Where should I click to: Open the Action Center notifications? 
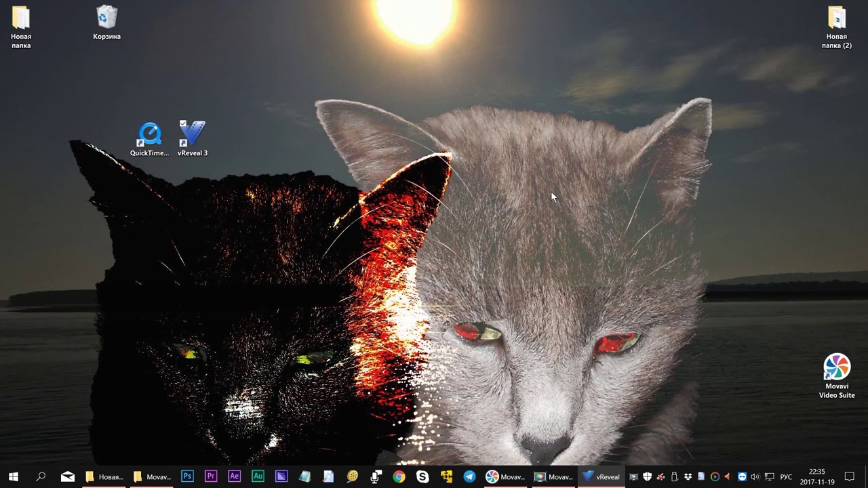point(849,476)
